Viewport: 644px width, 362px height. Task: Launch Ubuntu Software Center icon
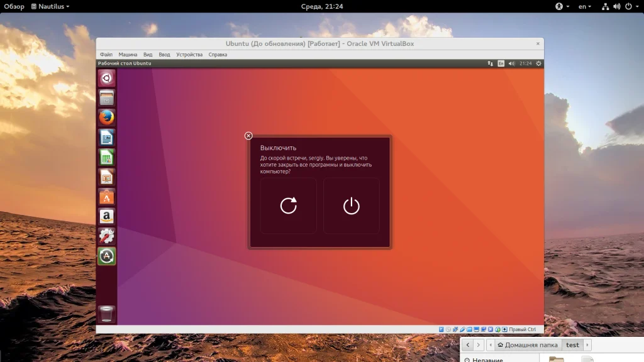(107, 197)
